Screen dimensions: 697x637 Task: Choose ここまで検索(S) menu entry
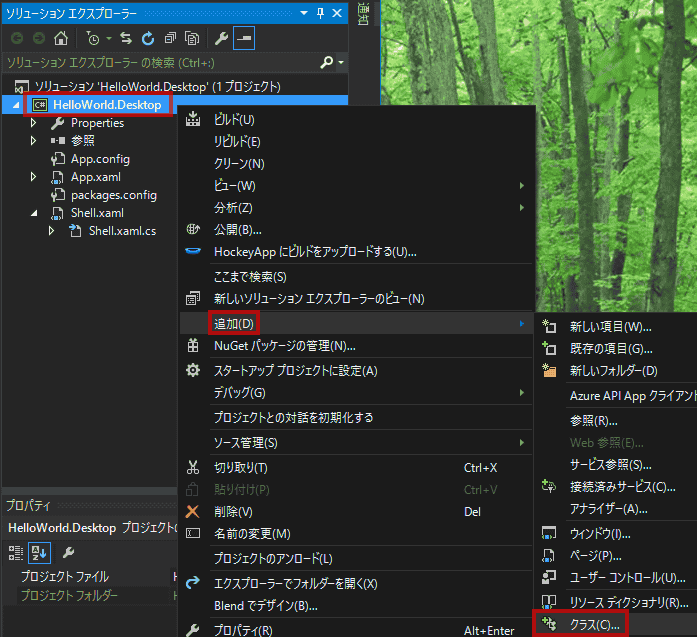pyautogui.click(x=356, y=277)
